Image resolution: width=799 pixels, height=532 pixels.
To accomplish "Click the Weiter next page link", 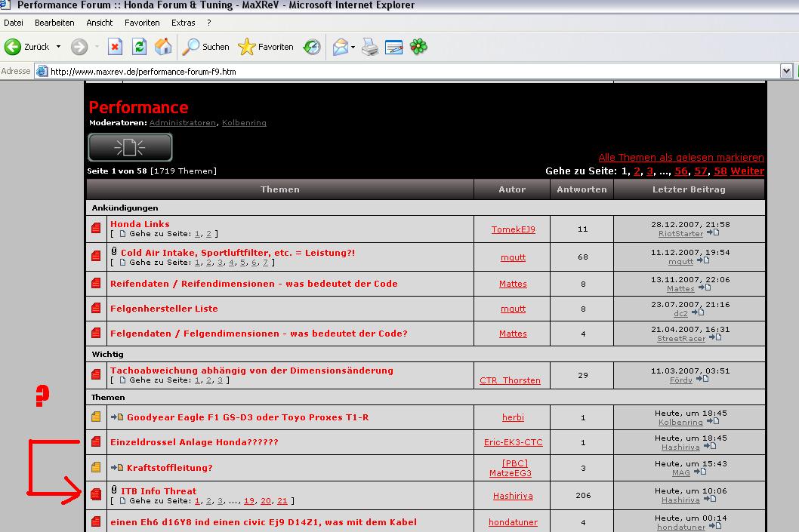I will [748, 171].
